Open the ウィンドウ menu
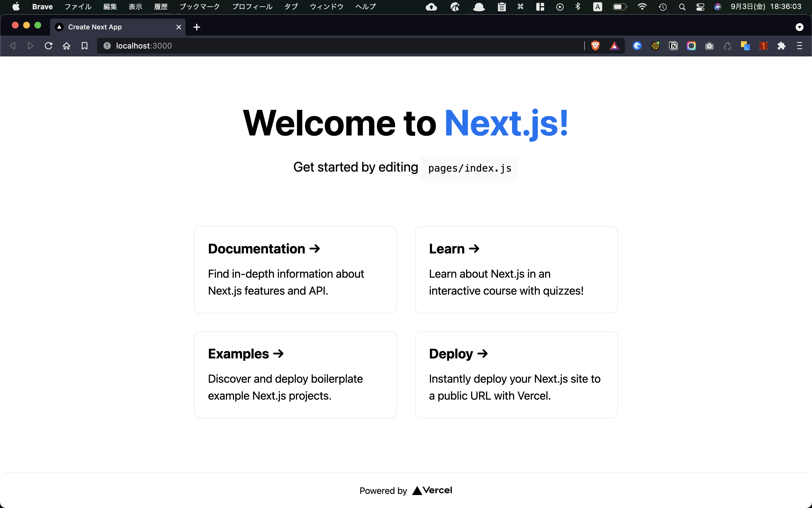Viewport: 812px width, 508px height. 326,7
